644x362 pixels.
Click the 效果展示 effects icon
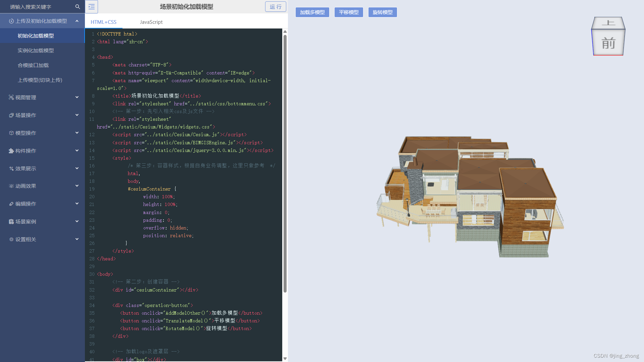click(x=11, y=168)
